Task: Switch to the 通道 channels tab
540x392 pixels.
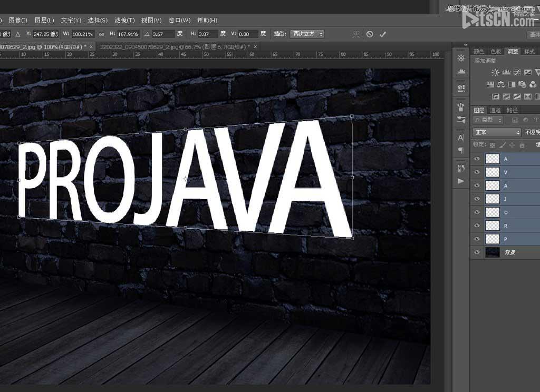Action: pyautogui.click(x=496, y=110)
